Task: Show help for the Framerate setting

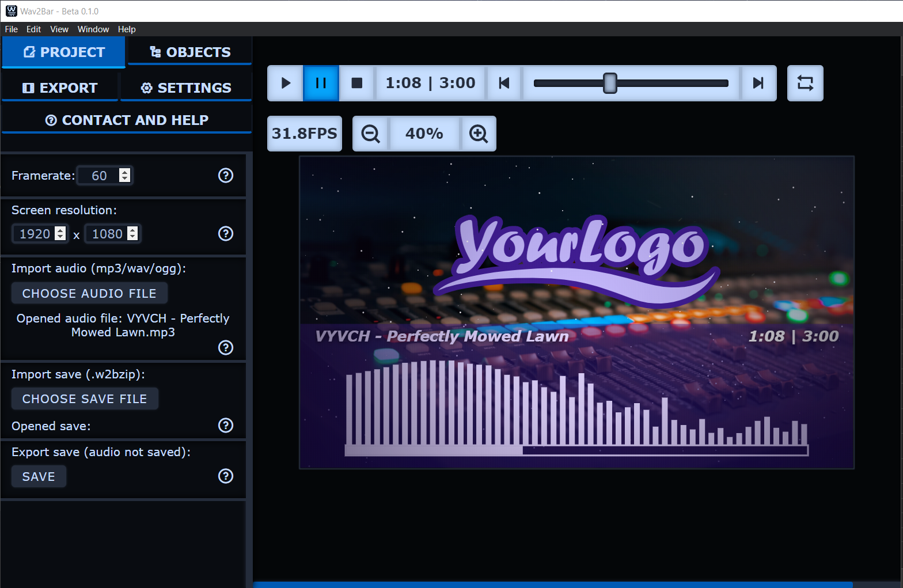Action: tap(226, 176)
